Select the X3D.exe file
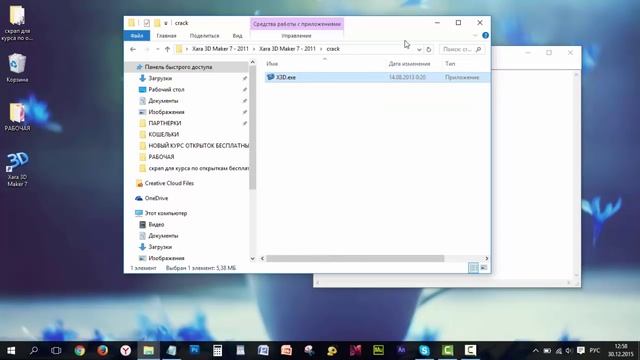Viewport: 640px width, 360px height. [377, 77]
